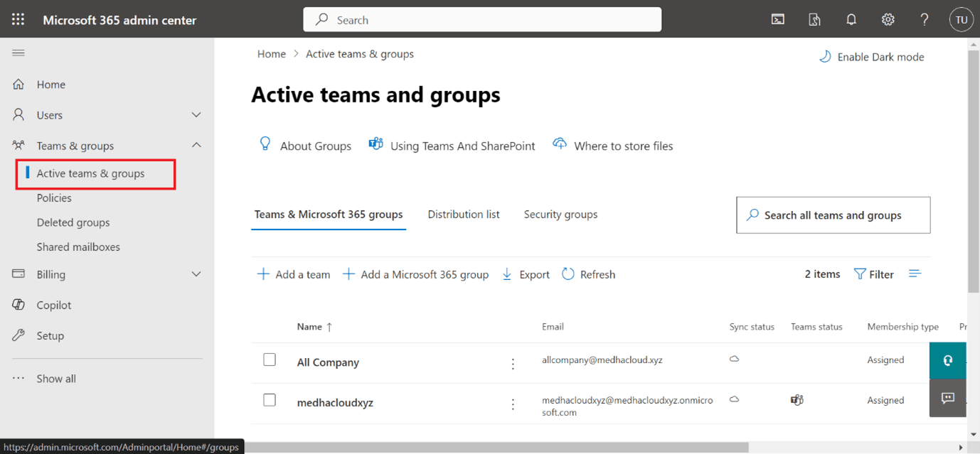
Task: Open the Security groups tab
Action: point(560,214)
